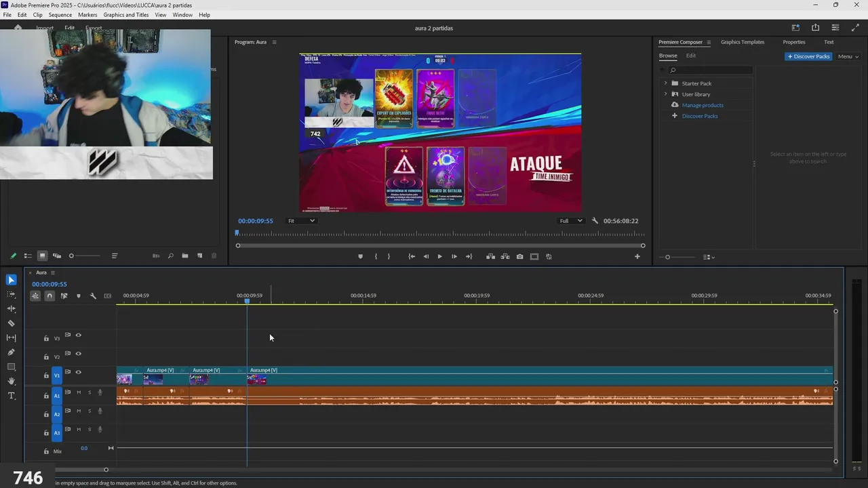Toggle insert sequences as nests
The image size is (868, 488).
[35, 296]
